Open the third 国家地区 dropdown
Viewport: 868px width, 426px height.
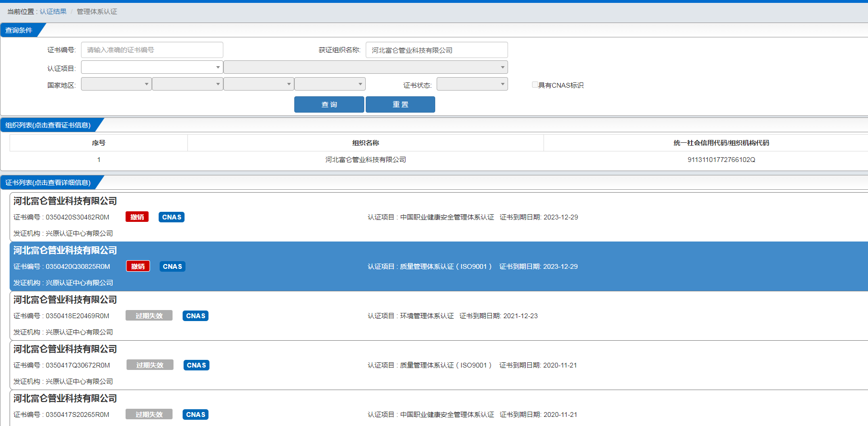tap(259, 84)
